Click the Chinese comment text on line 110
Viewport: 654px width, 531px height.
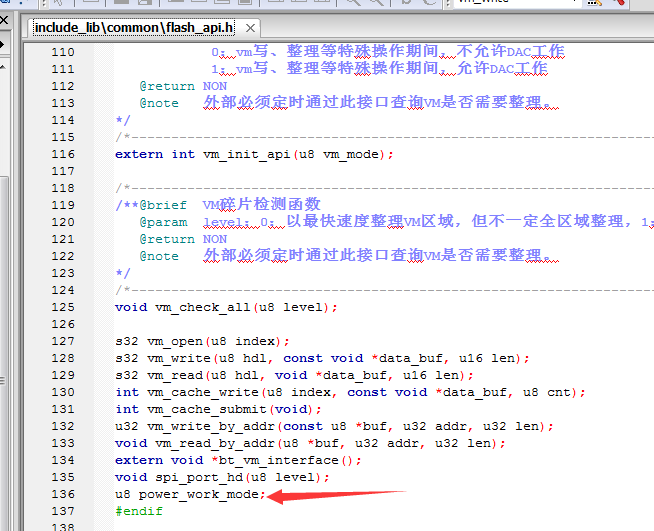pos(387,52)
